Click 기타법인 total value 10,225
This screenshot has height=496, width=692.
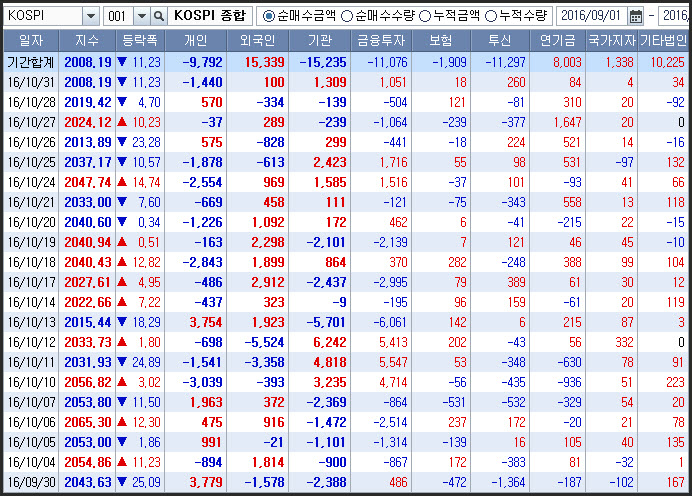click(x=667, y=62)
